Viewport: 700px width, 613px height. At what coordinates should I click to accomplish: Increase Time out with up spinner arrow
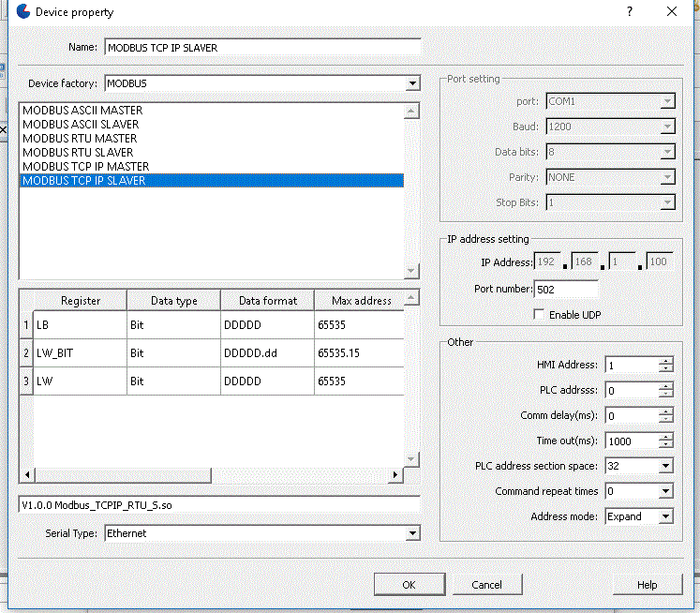pyautogui.click(x=665, y=437)
